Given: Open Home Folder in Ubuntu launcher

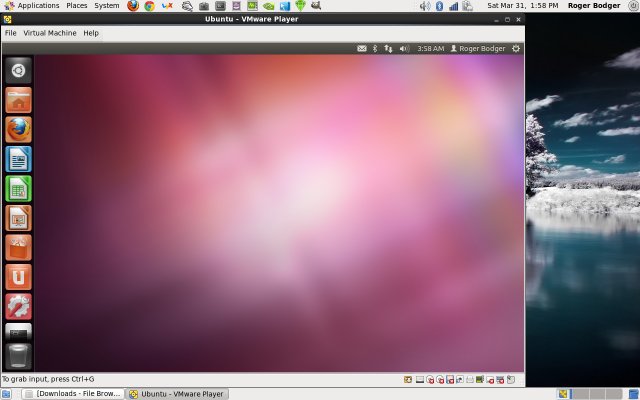Looking at the screenshot, I should [x=18, y=100].
